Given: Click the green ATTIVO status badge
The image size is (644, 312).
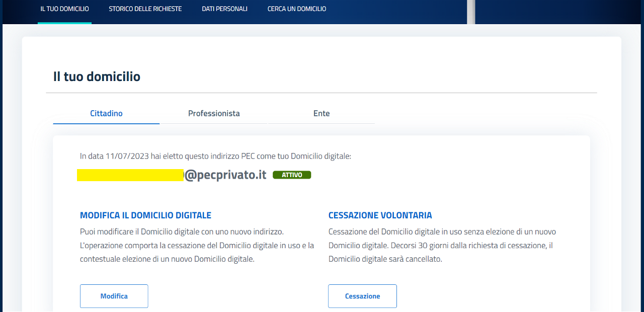Looking at the screenshot, I should click(x=292, y=175).
